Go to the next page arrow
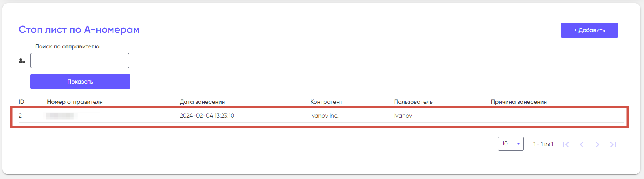The width and height of the screenshot is (644, 179). (x=597, y=145)
